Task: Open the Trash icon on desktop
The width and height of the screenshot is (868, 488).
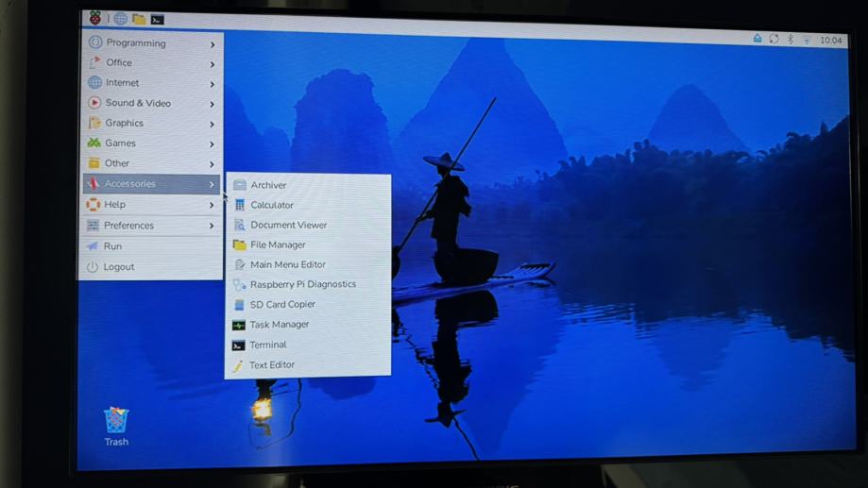Action: click(116, 423)
